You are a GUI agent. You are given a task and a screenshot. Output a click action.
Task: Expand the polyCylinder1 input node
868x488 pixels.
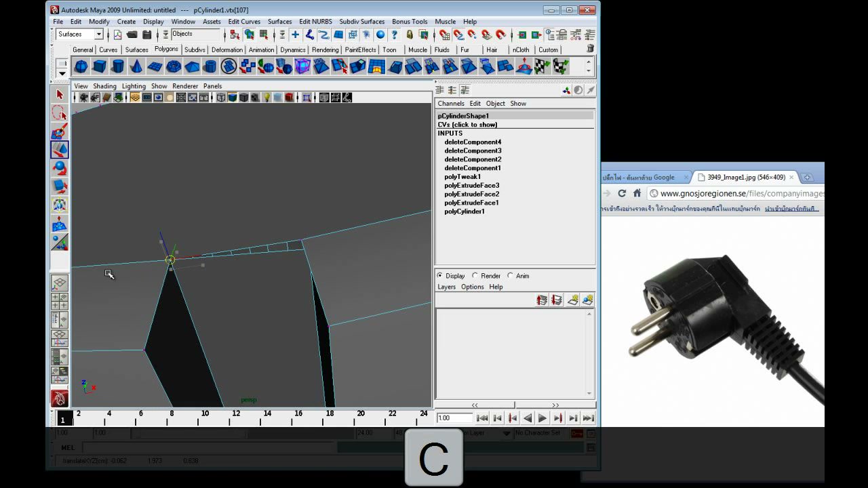click(x=465, y=211)
